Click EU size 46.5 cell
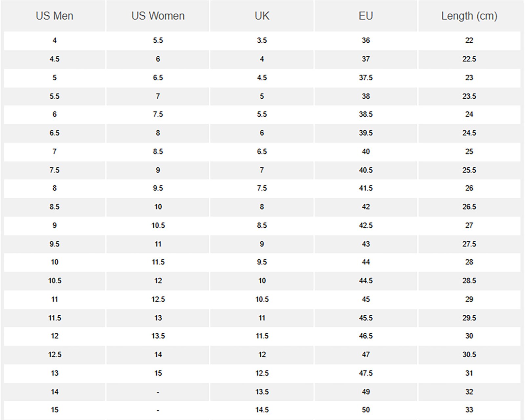525x420 pixels. [x=366, y=336]
